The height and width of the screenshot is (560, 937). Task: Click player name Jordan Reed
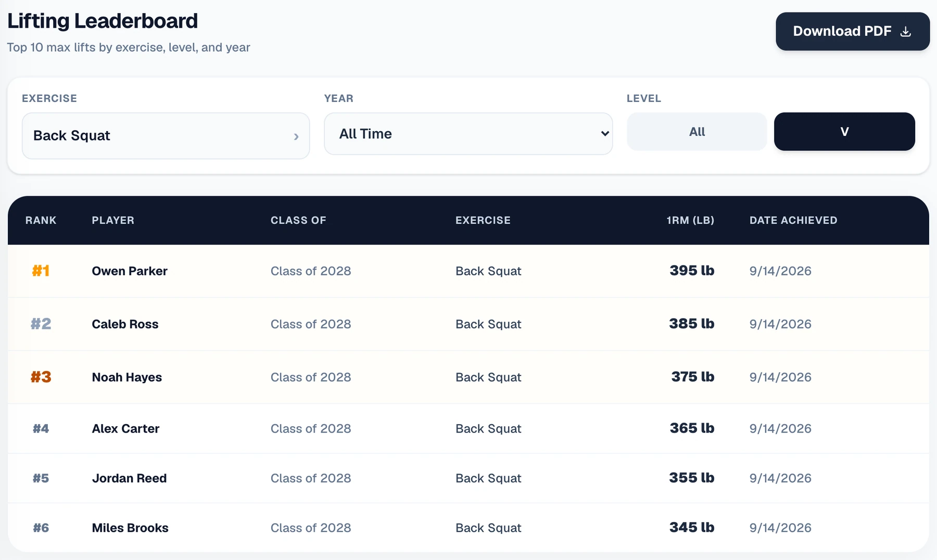129,478
